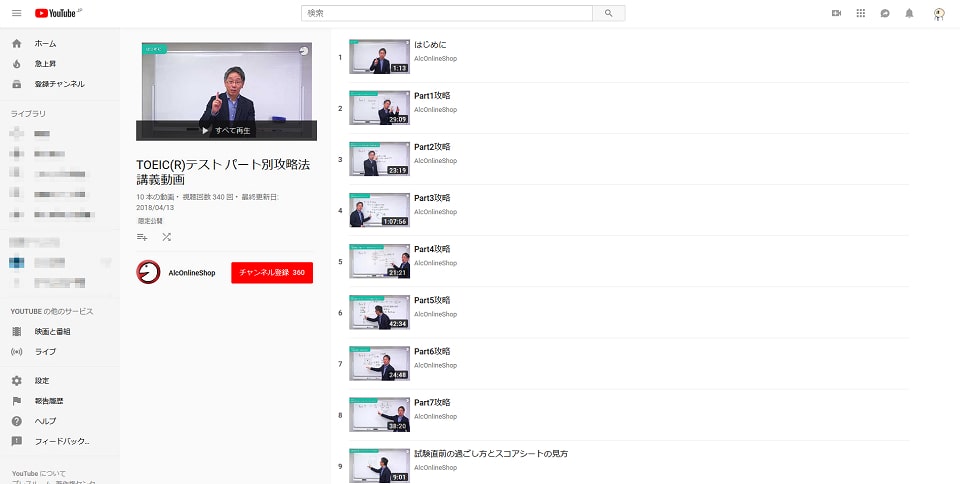Open the messages speech bubble icon
960x484 pixels.
coord(885,13)
